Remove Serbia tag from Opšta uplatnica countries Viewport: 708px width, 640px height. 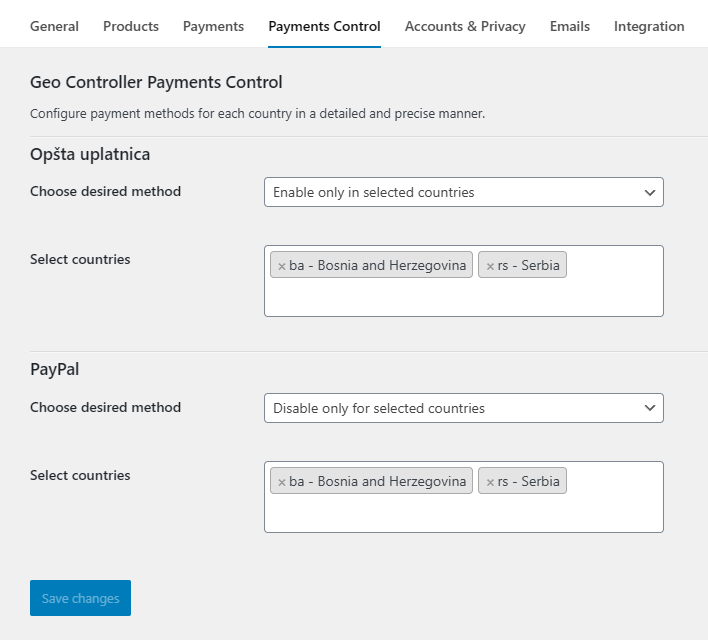click(x=490, y=266)
